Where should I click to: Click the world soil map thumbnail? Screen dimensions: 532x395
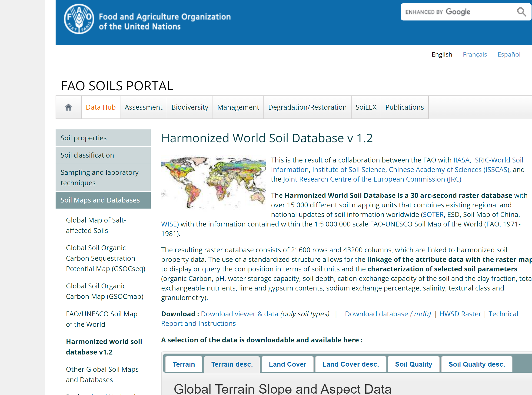pyautogui.click(x=213, y=183)
